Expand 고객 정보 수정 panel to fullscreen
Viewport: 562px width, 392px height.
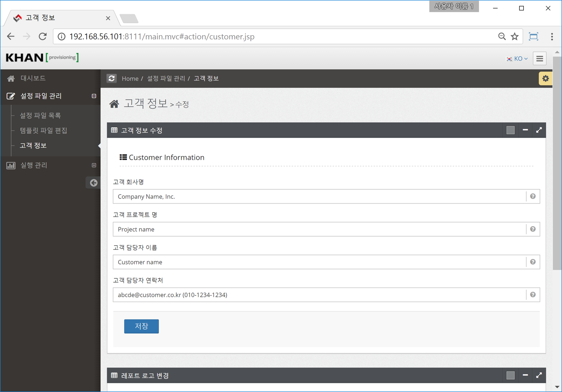pyautogui.click(x=539, y=130)
